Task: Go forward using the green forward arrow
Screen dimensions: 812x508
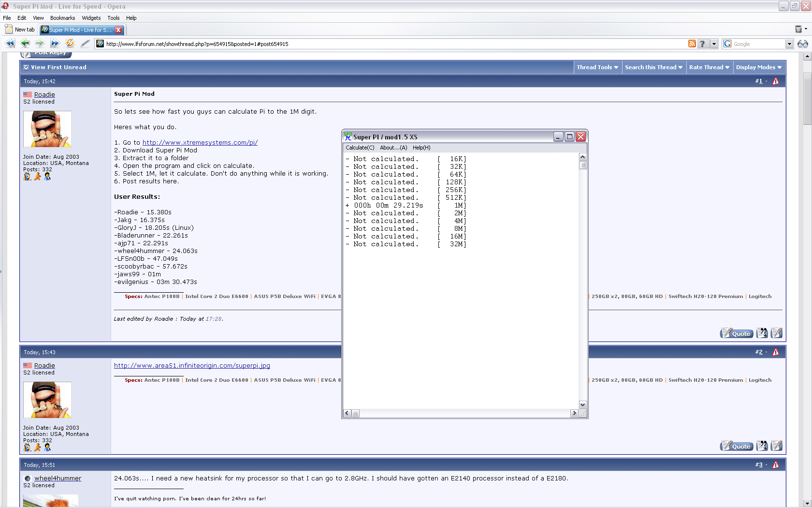Action: point(40,44)
